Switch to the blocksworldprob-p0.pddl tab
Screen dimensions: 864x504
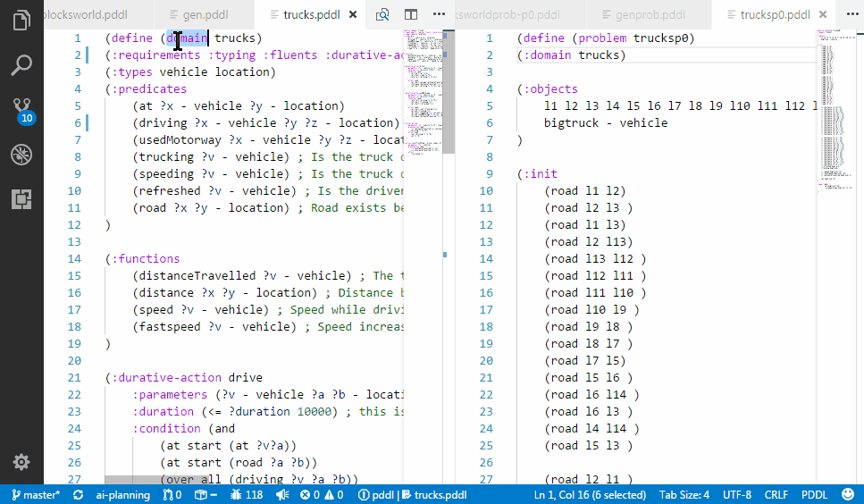[508, 15]
